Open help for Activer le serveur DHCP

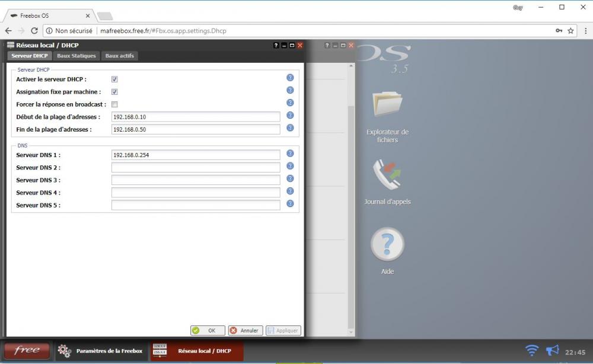pyautogui.click(x=290, y=78)
